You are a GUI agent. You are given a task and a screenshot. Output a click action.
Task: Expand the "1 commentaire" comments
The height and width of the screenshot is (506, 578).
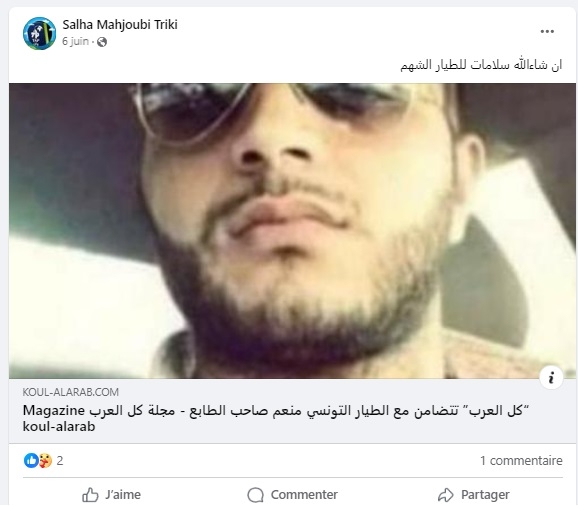521,461
